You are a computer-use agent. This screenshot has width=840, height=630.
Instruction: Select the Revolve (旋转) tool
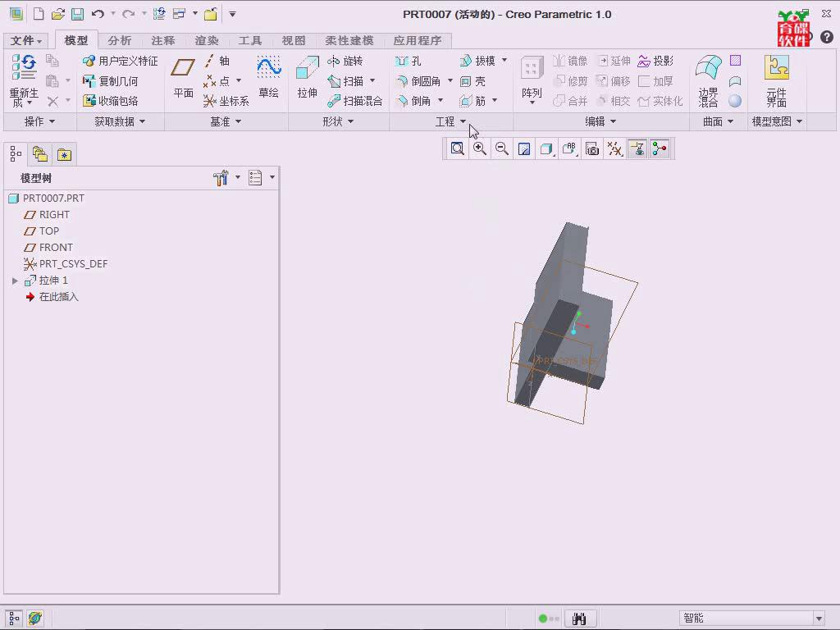coord(345,61)
